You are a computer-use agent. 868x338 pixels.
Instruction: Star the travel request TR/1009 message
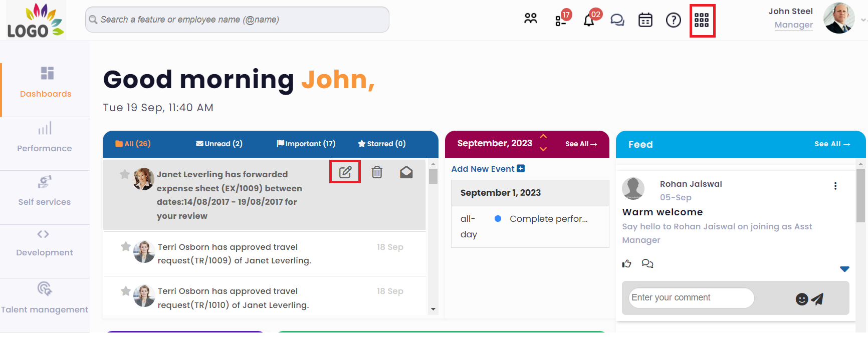pyautogui.click(x=126, y=246)
